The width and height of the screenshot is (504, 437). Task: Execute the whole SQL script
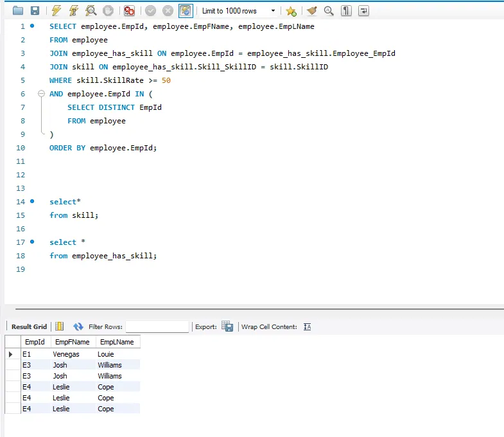click(56, 11)
